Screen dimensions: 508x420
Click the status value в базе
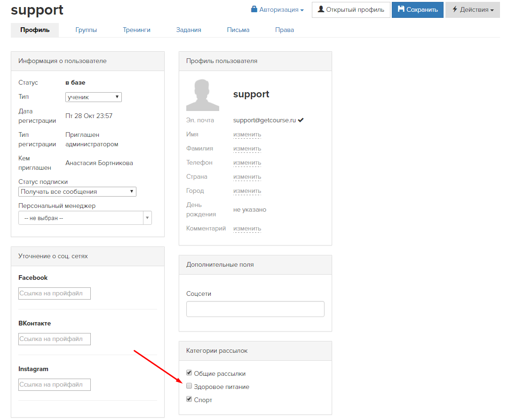[75, 83]
